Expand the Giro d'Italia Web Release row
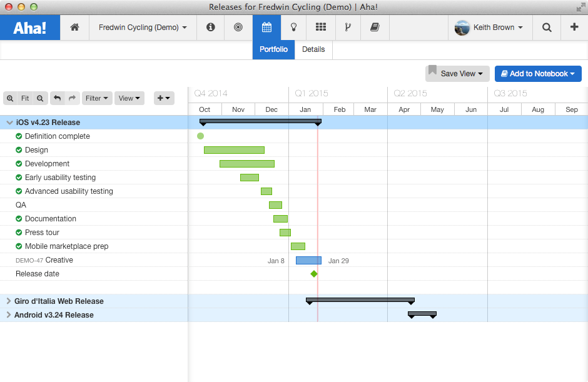Screen dimensions: 588x382 tap(9, 301)
